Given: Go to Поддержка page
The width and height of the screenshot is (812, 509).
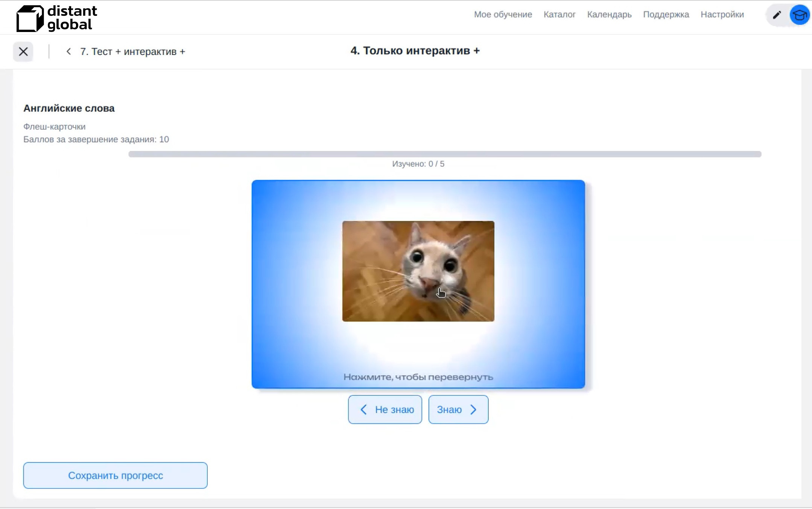Looking at the screenshot, I should point(666,15).
